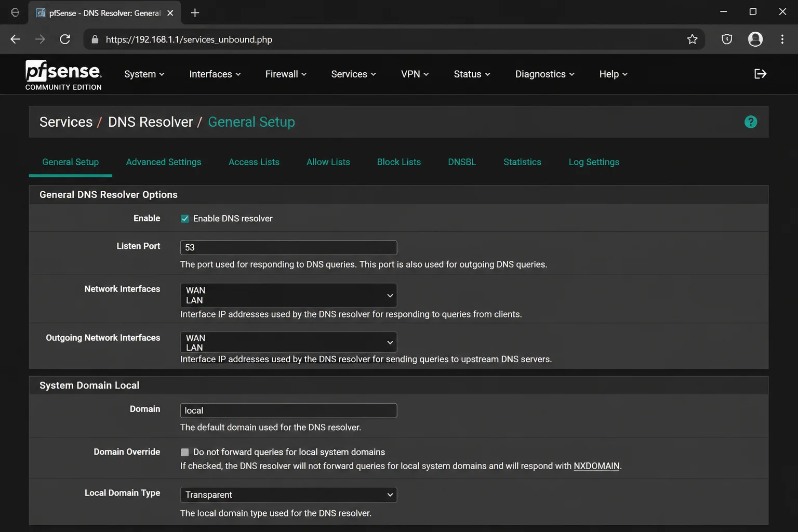Click the padlock site info icon

(95, 39)
